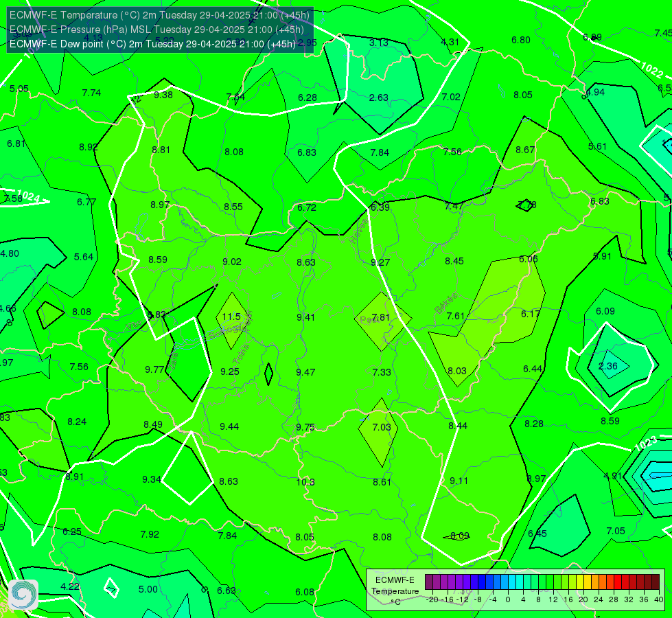
Task: Click the 6.80 temperature value
Action: [x=521, y=40]
